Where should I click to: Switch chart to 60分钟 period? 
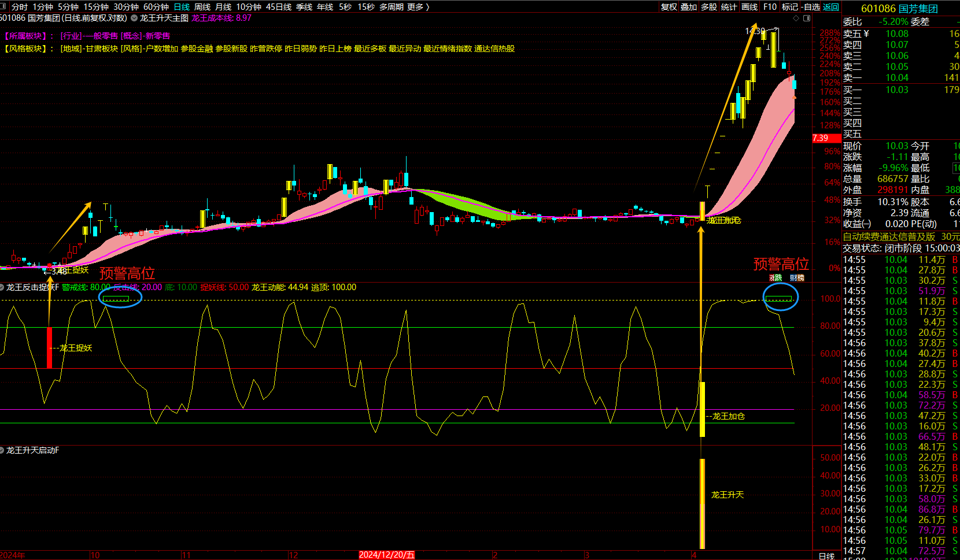click(156, 7)
